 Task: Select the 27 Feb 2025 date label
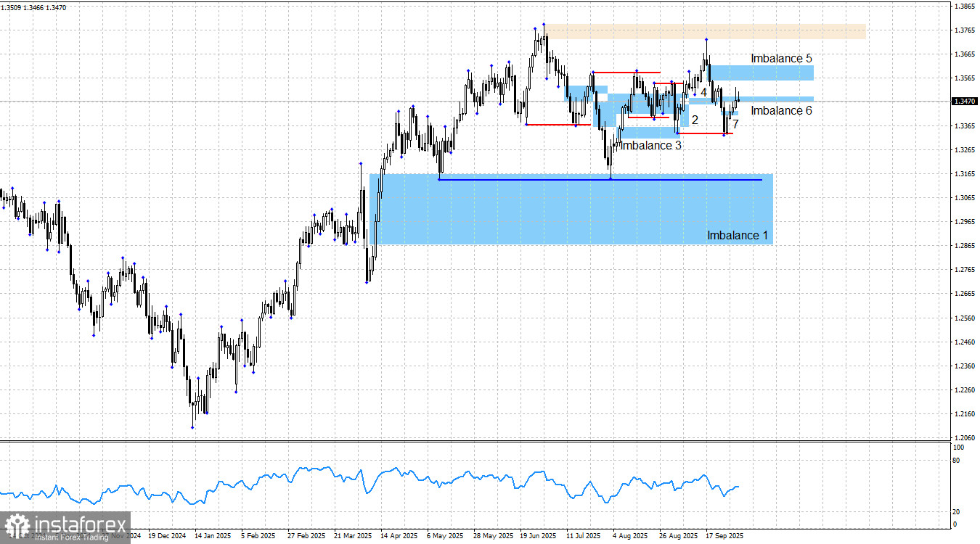coord(307,536)
